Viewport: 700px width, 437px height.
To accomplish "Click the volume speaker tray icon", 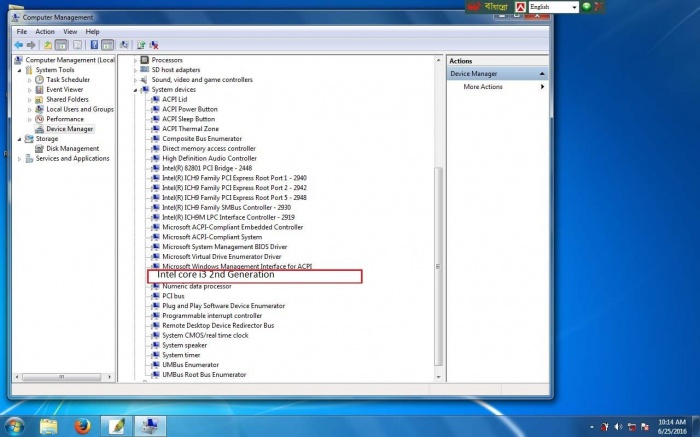I will pos(618,427).
